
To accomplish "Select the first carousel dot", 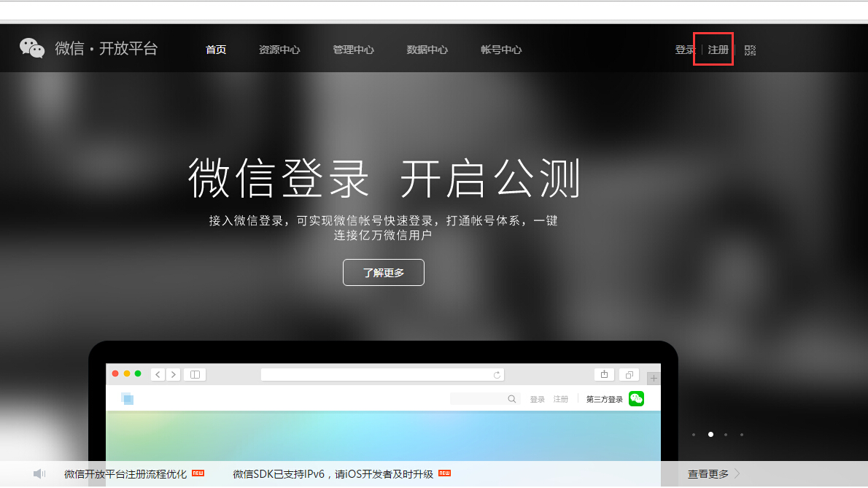I will (x=694, y=435).
